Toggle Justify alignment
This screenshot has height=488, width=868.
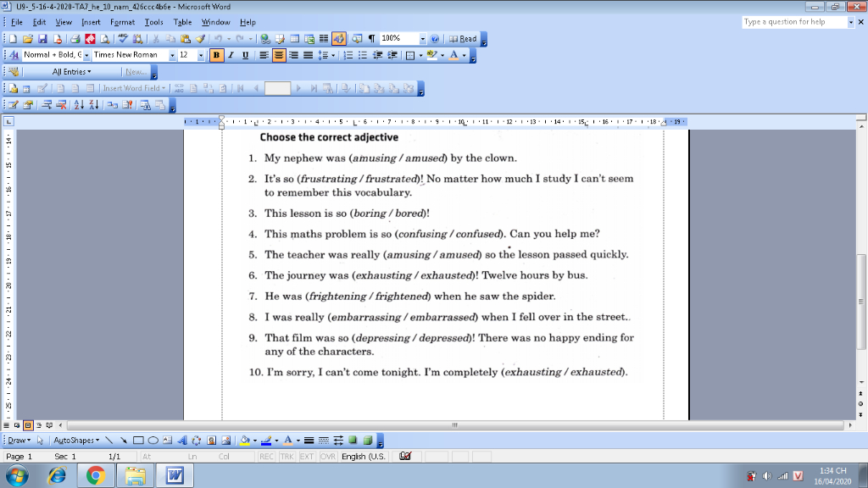click(308, 55)
